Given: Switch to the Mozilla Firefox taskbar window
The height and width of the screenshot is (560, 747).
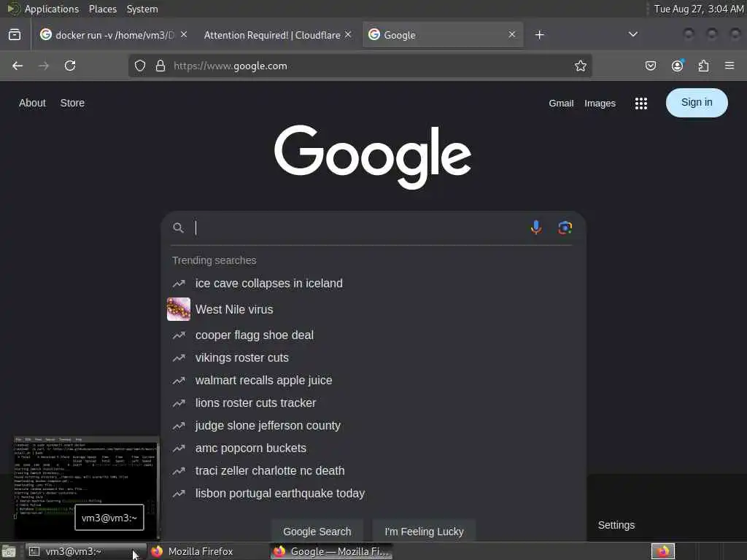Looking at the screenshot, I should coord(207,551).
